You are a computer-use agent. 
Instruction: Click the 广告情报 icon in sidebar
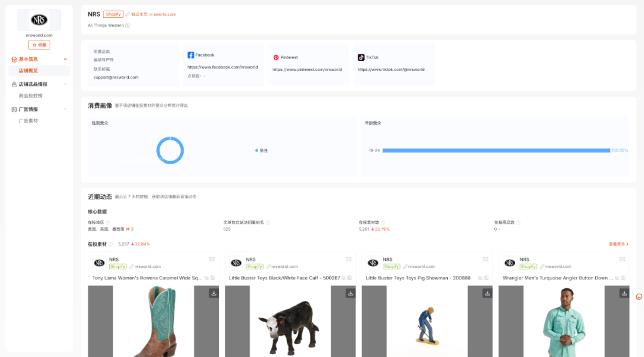point(14,109)
